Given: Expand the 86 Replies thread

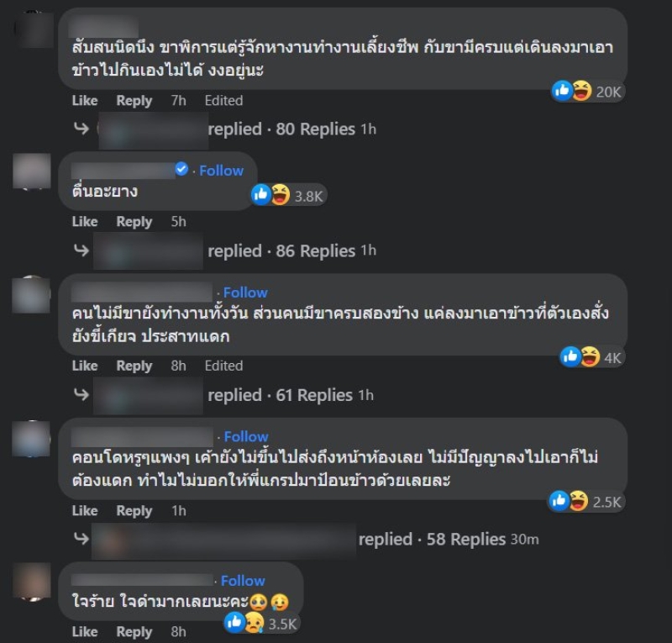Looking at the screenshot, I should 315,251.
